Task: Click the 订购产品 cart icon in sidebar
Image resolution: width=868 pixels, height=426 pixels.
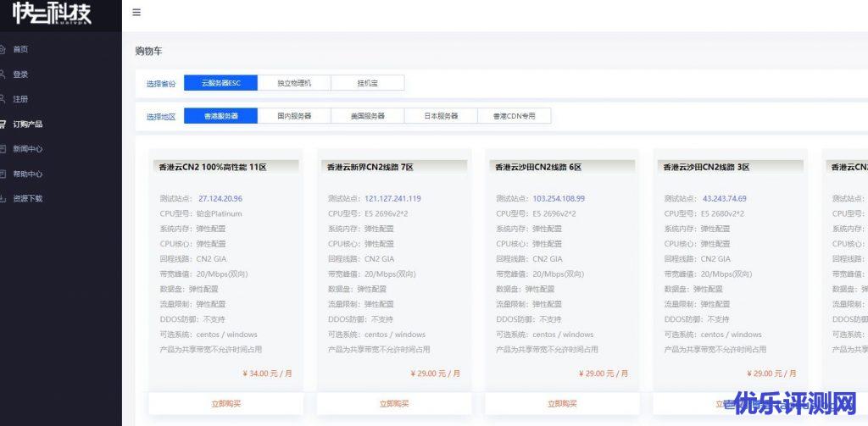Action: [x=3, y=124]
